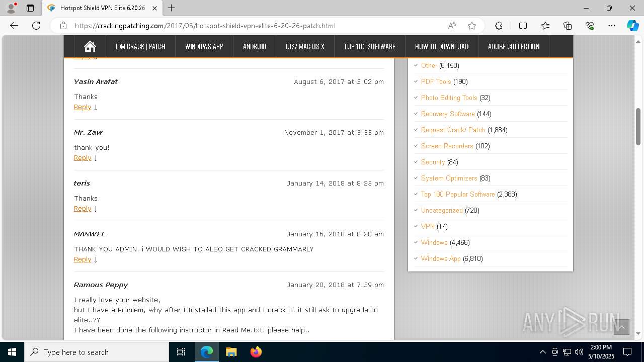
Task: Toggle Split screen icon
Action: click(x=523, y=26)
